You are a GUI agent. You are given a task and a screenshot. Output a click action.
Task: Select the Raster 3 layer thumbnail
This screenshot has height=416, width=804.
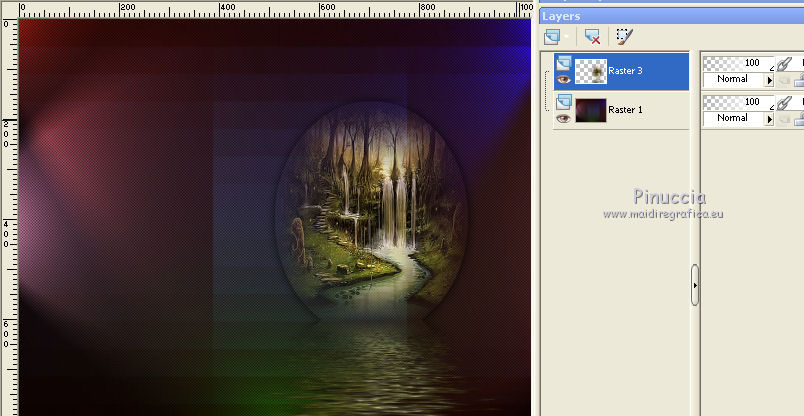(591, 71)
